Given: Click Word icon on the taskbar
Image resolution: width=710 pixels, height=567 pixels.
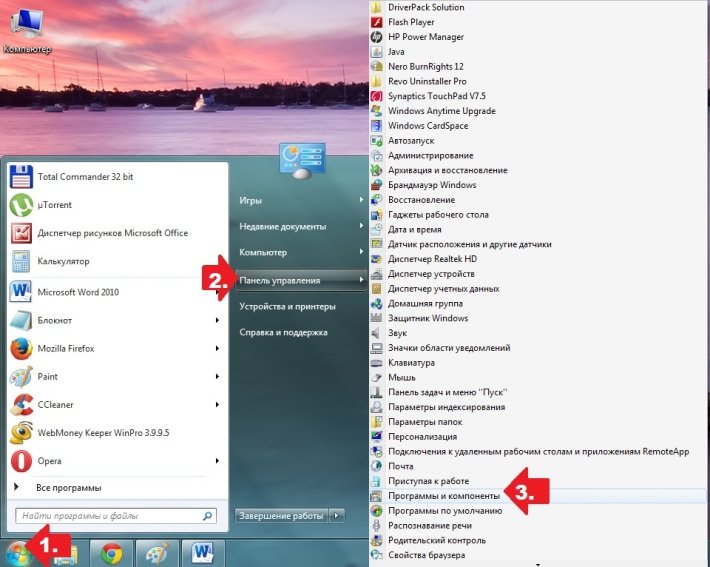Looking at the screenshot, I should [x=202, y=553].
